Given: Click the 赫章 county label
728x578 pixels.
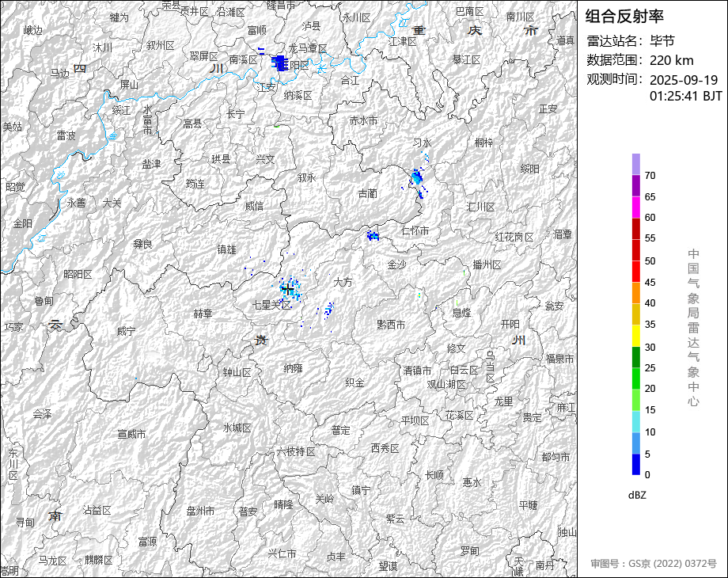Looking at the screenshot, I should [203, 314].
